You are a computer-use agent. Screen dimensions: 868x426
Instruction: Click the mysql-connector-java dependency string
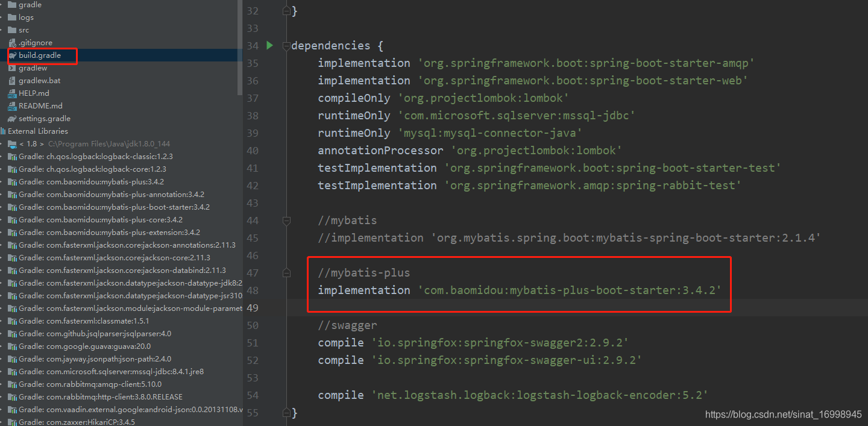[490, 133]
